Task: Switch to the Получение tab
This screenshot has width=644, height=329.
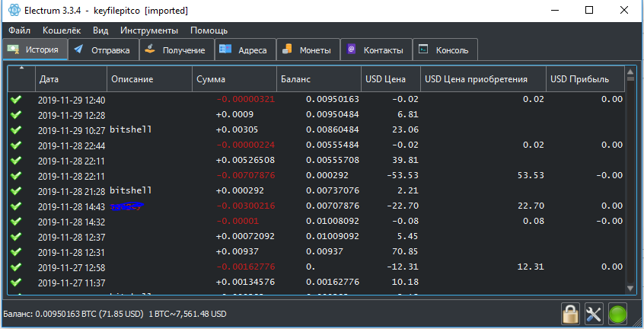Action: (x=177, y=50)
